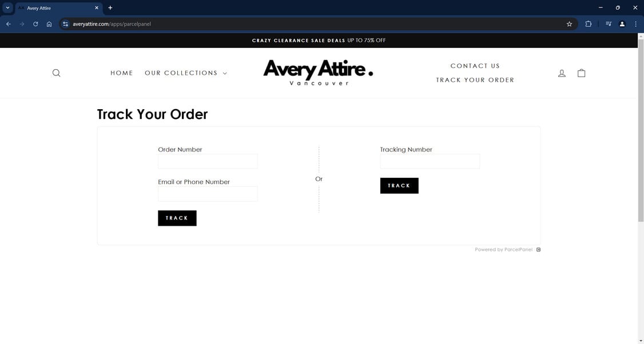Click Track button below Tracking Number
The height and width of the screenshot is (344, 644).
(x=399, y=186)
